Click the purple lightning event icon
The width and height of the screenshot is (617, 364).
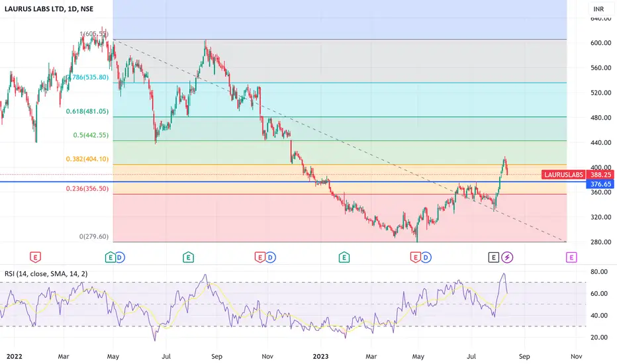507,257
